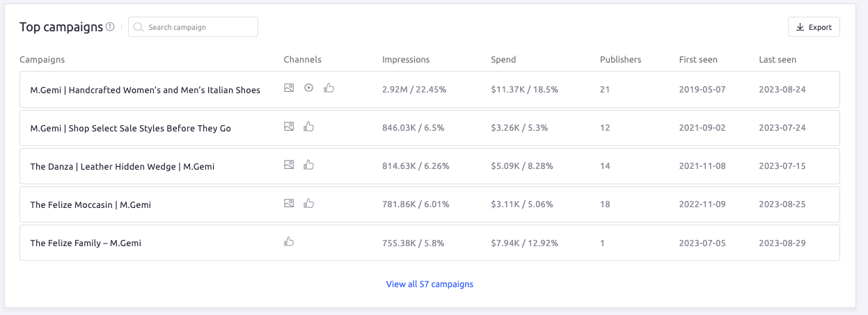The height and width of the screenshot is (315, 868).
Task: Click the thumbs-up social icon in first campaign row
Action: point(329,88)
